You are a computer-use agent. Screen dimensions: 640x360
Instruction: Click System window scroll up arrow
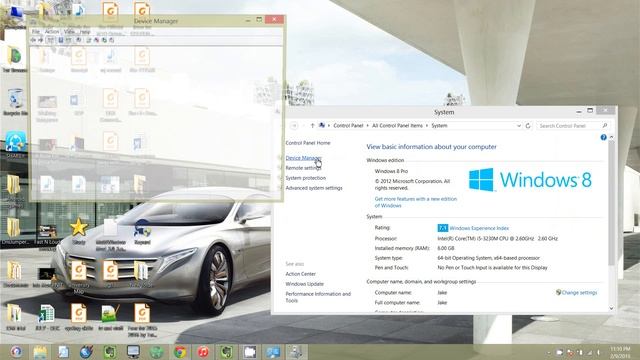coord(611,138)
